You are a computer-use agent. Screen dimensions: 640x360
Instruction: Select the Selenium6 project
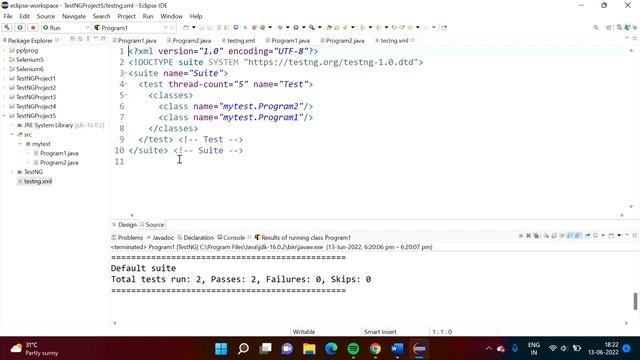[30, 69]
